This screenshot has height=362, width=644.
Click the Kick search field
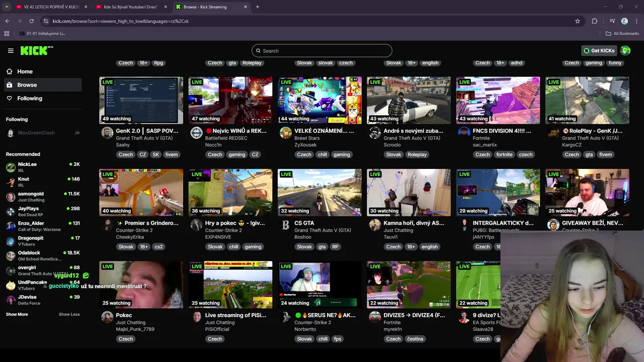coord(322,51)
